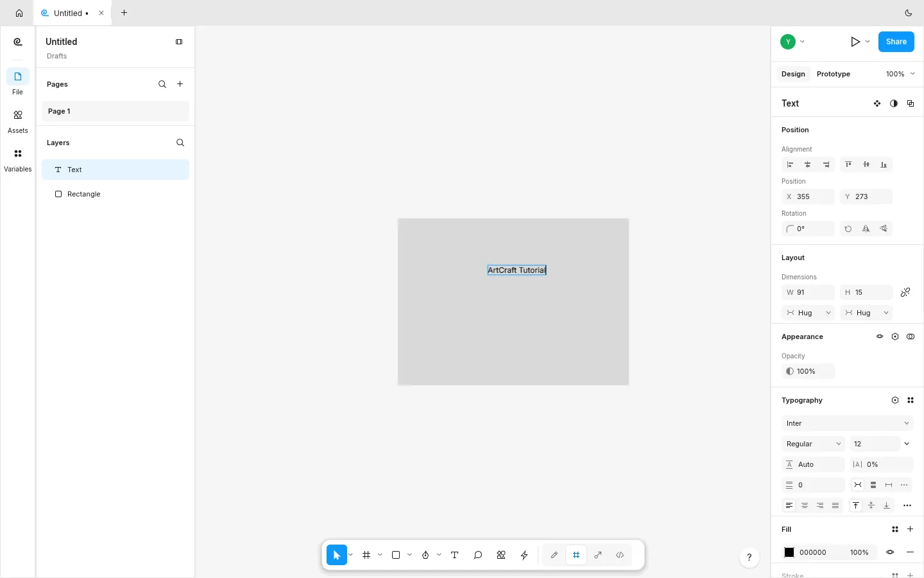Toggle dark mode moon icon
Screen dimensions: 924x578
point(909,13)
